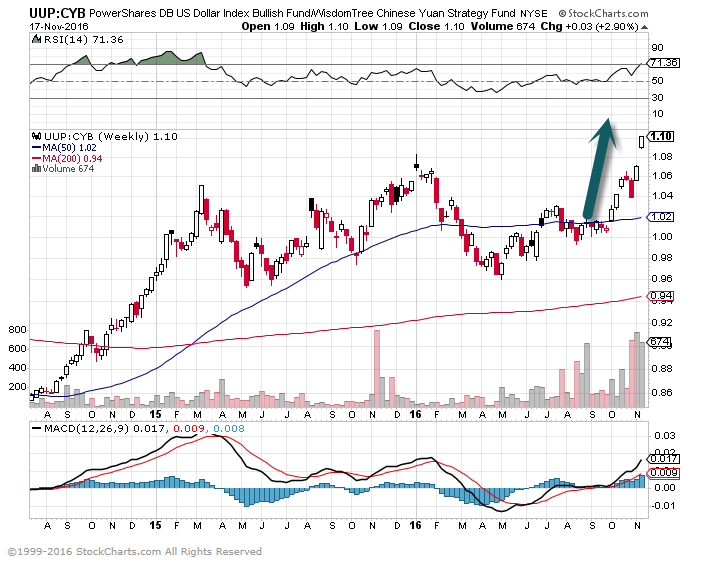Click the tallest pink volume bar of November 2015
This screenshot has width=727, height=574.
[x=377, y=369]
